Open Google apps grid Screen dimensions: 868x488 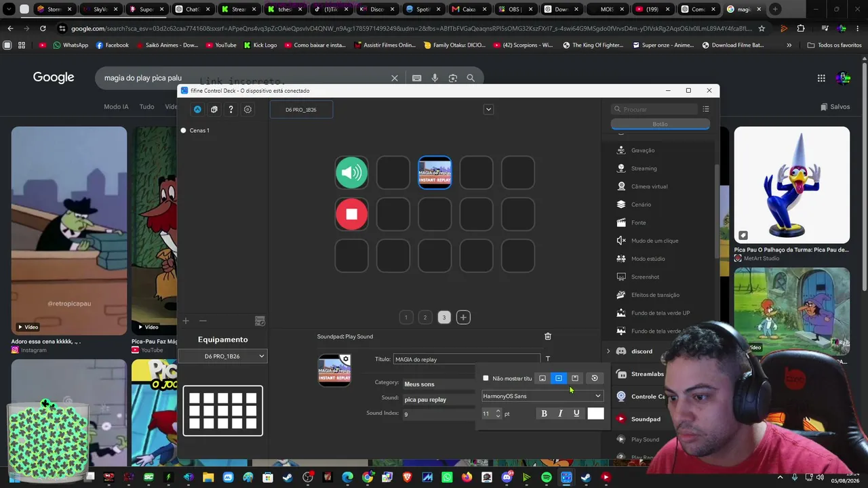[x=821, y=78]
